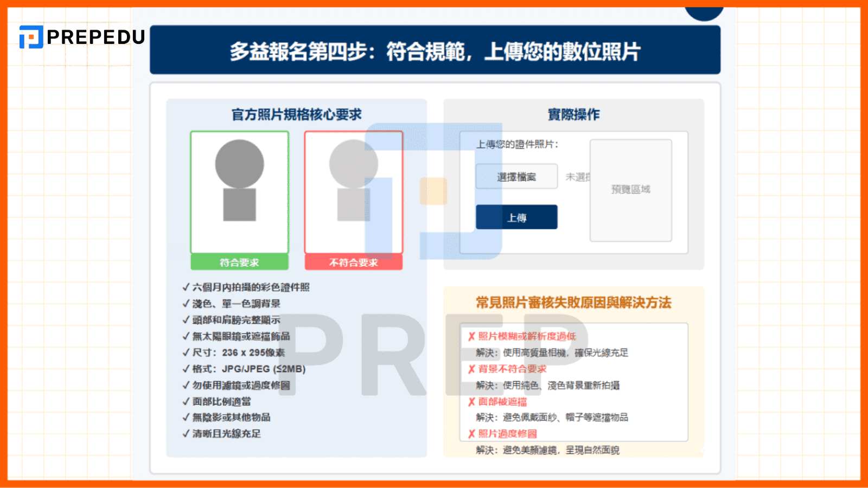Image resolution: width=868 pixels, height=488 pixels.
Task: Expand the 官方照片規格核心要求 panel
Action: (x=297, y=114)
